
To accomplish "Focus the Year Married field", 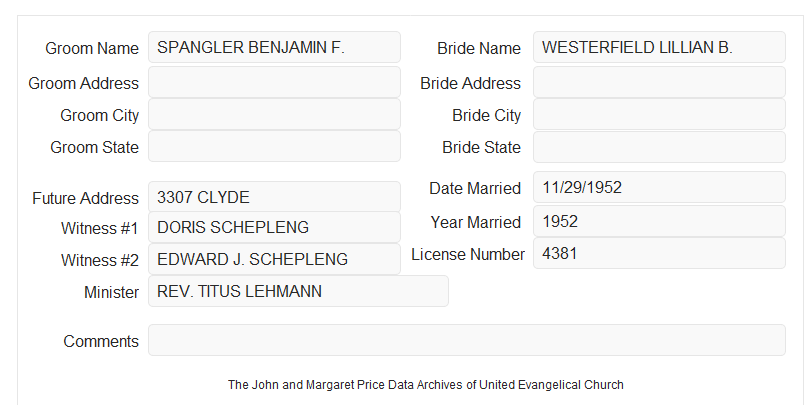I will [659, 221].
